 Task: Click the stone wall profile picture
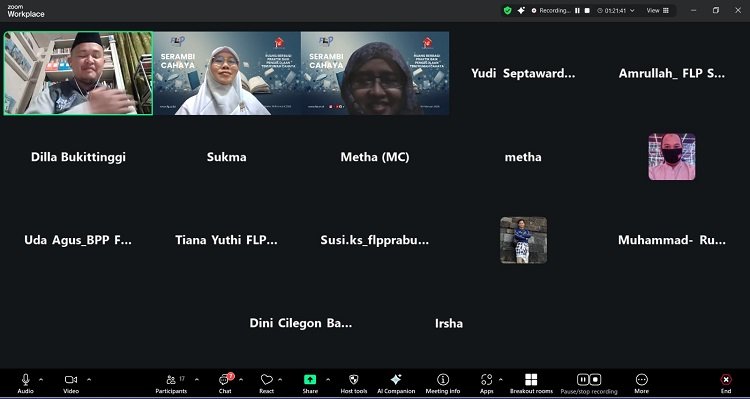click(523, 240)
